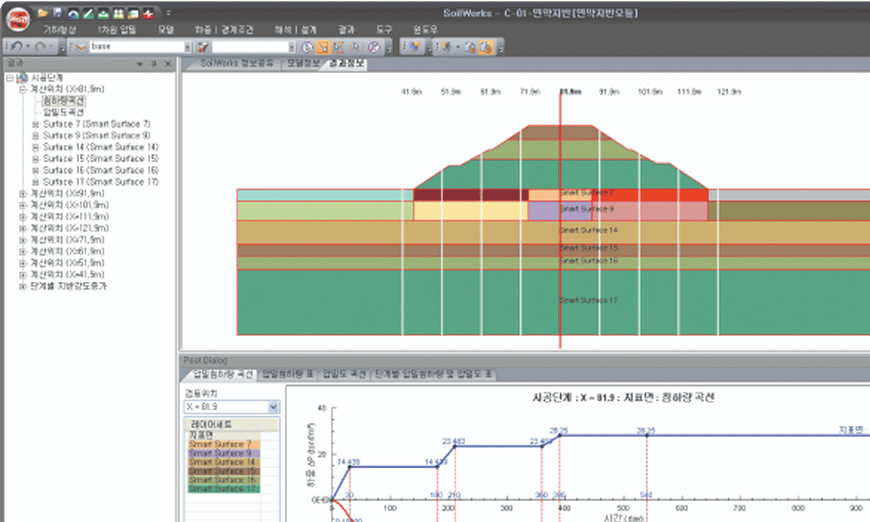The height and width of the screenshot is (522, 870).
Task: Open the 1차원 압밀 menu
Action: pos(117,30)
